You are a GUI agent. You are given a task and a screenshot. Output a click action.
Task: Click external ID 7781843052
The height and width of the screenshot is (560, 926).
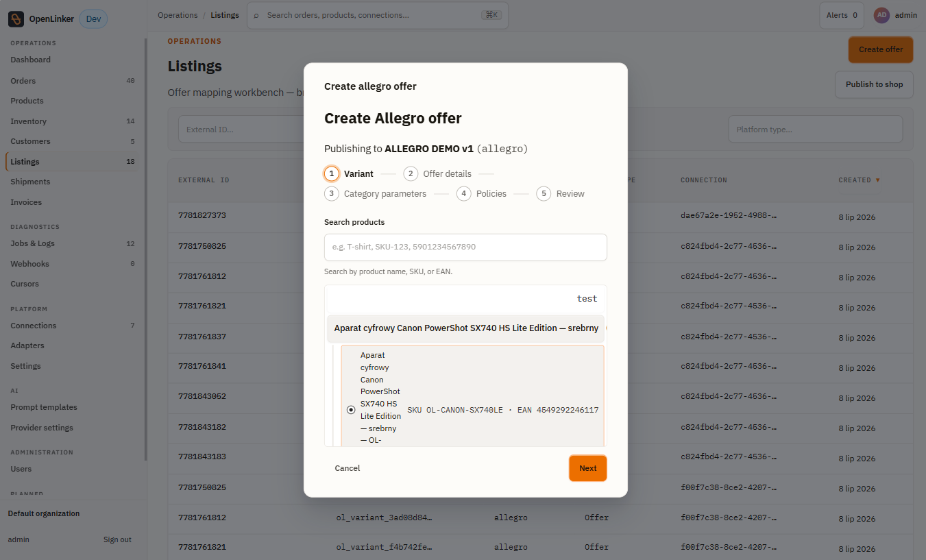(202, 396)
